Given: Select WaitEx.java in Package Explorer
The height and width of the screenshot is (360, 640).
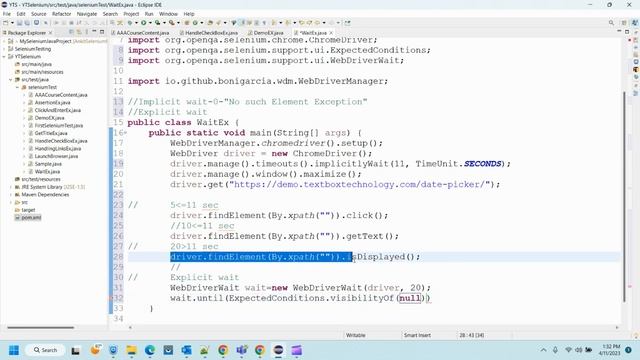Looking at the screenshot, I should pyautogui.click(x=47, y=171).
